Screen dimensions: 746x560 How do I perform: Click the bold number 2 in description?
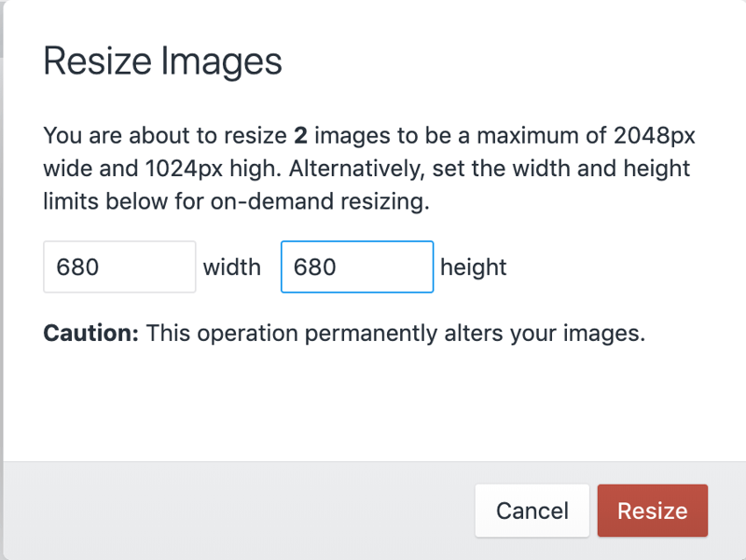pos(300,136)
